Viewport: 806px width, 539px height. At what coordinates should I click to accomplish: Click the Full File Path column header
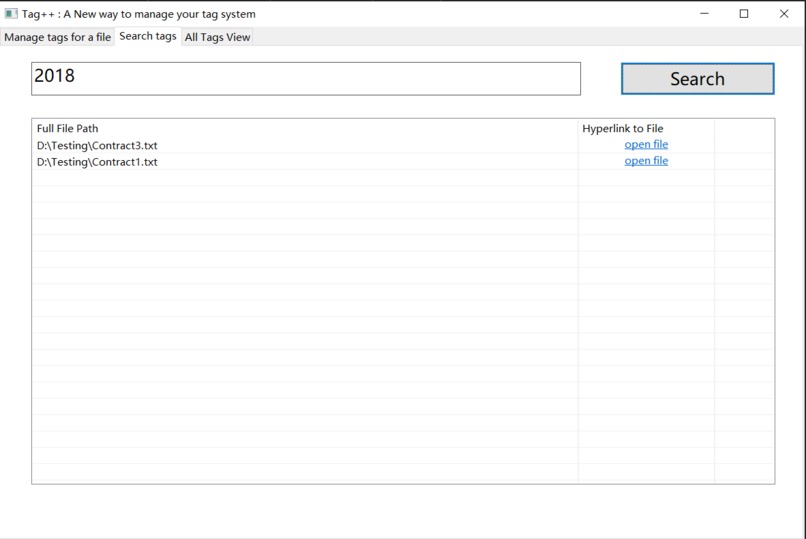[305, 128]
